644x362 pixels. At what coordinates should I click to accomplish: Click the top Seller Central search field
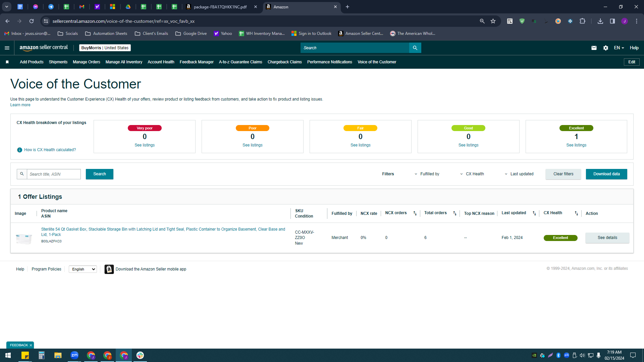pyautogui.click(x=355, y=48)
